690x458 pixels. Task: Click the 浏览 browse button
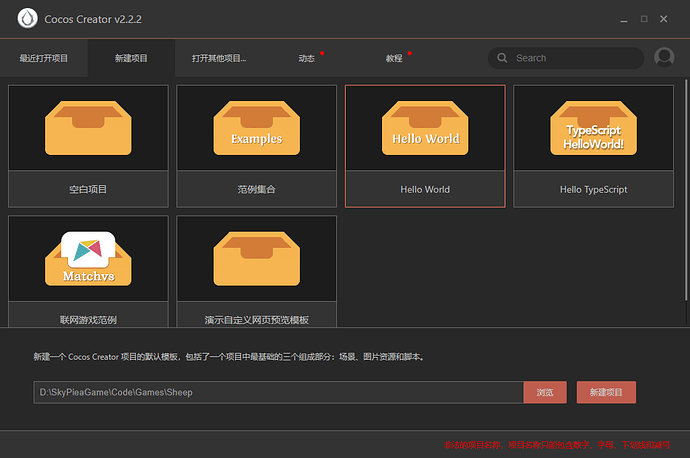pyautogui.click(x=545, y=392)
